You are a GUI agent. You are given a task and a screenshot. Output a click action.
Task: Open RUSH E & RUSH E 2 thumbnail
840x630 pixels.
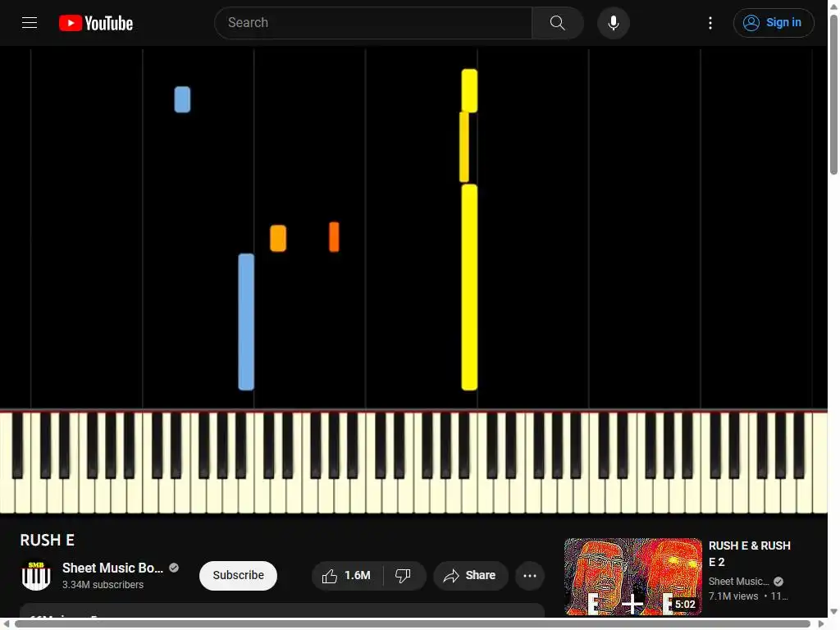coord(632,577)
